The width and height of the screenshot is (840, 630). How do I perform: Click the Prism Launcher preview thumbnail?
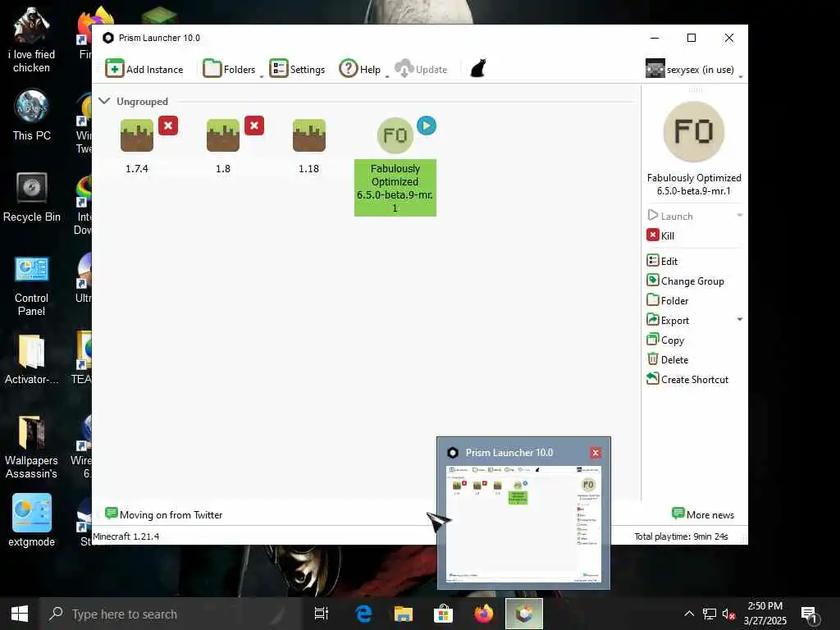tap(523, 524)
